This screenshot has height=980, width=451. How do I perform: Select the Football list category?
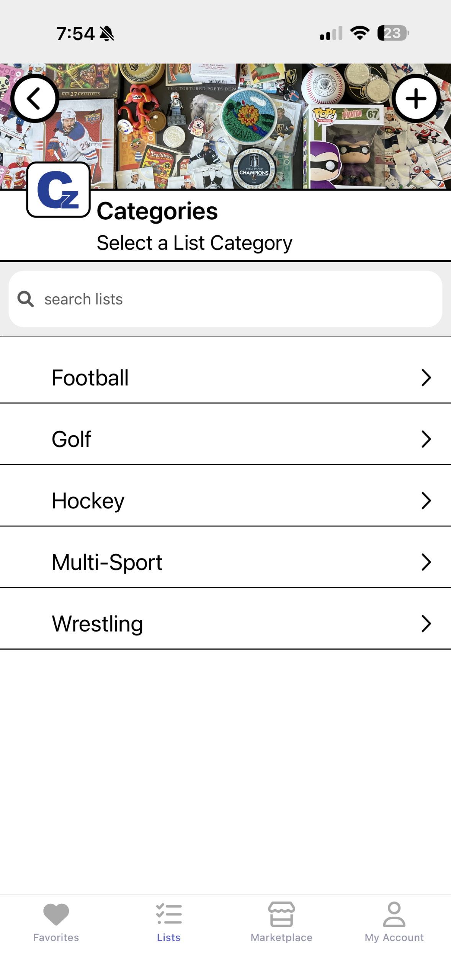click(90, 378)
